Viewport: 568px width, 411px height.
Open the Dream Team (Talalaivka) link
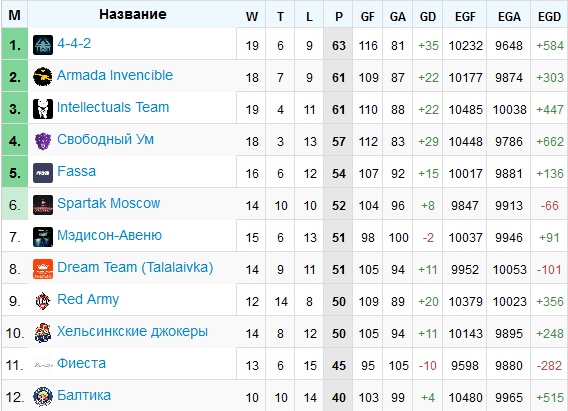(x=135, y=268)
